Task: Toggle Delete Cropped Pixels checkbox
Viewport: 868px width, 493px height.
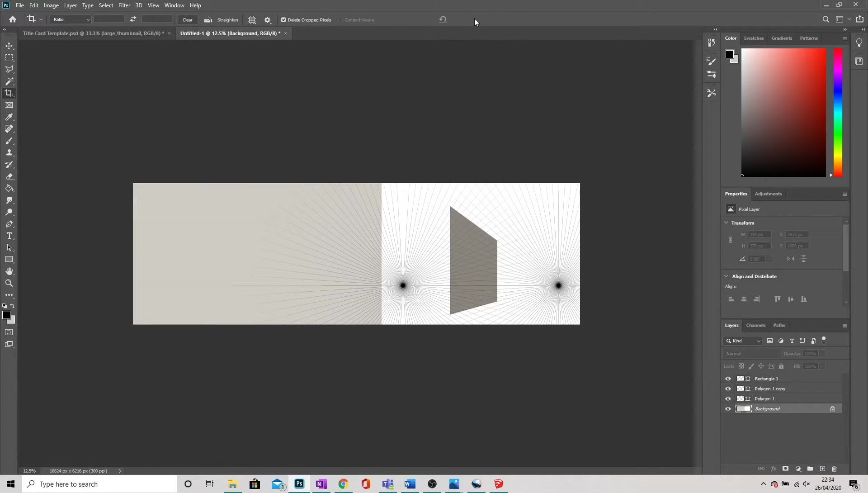Action: 283,20
